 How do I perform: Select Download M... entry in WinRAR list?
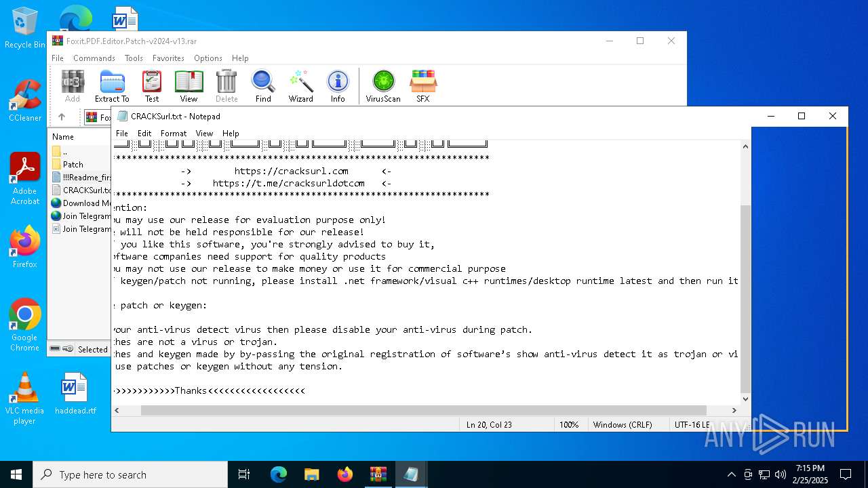81,203
